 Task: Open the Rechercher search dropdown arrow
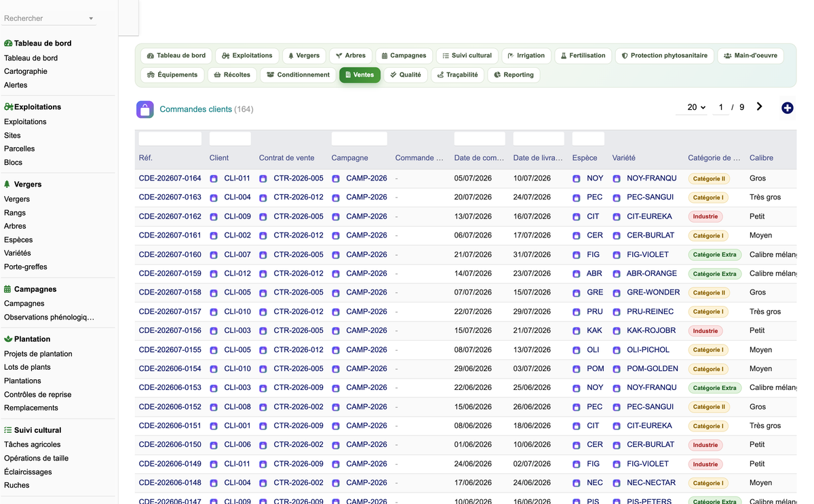click(91, 18)
